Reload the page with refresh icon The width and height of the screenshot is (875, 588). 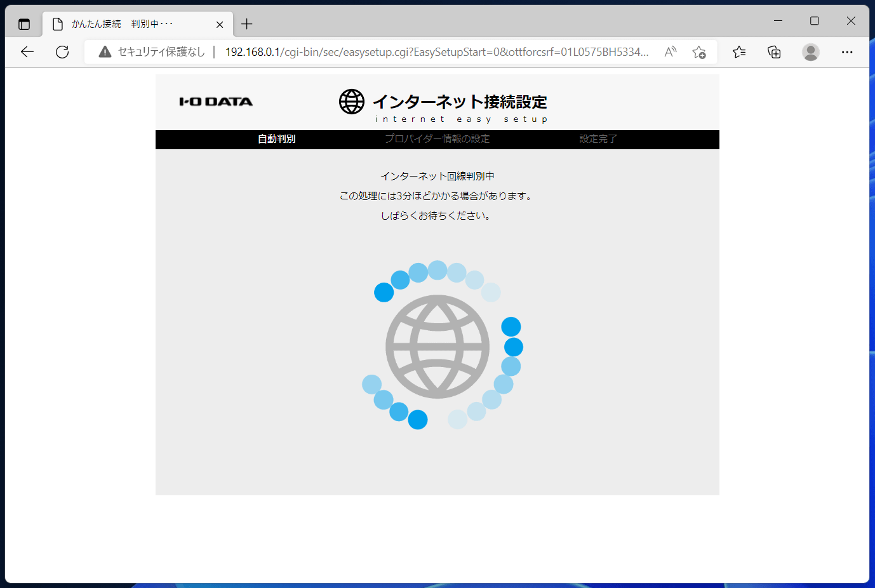(x=62, y=52)
